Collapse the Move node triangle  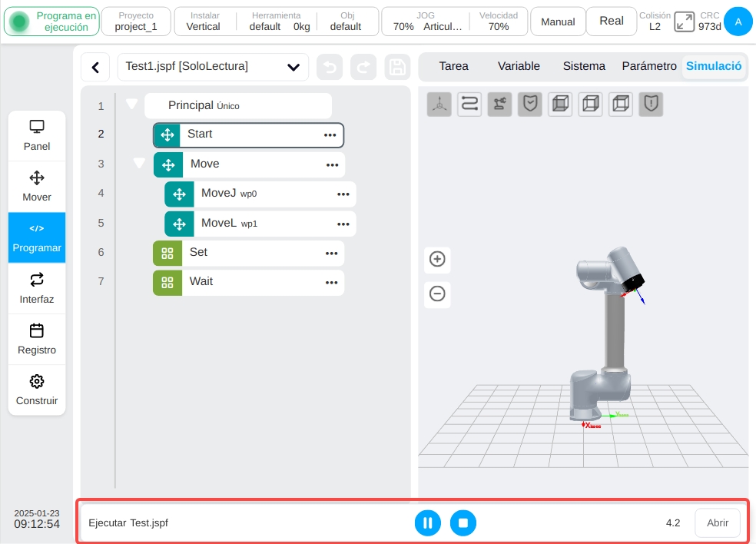139,163
